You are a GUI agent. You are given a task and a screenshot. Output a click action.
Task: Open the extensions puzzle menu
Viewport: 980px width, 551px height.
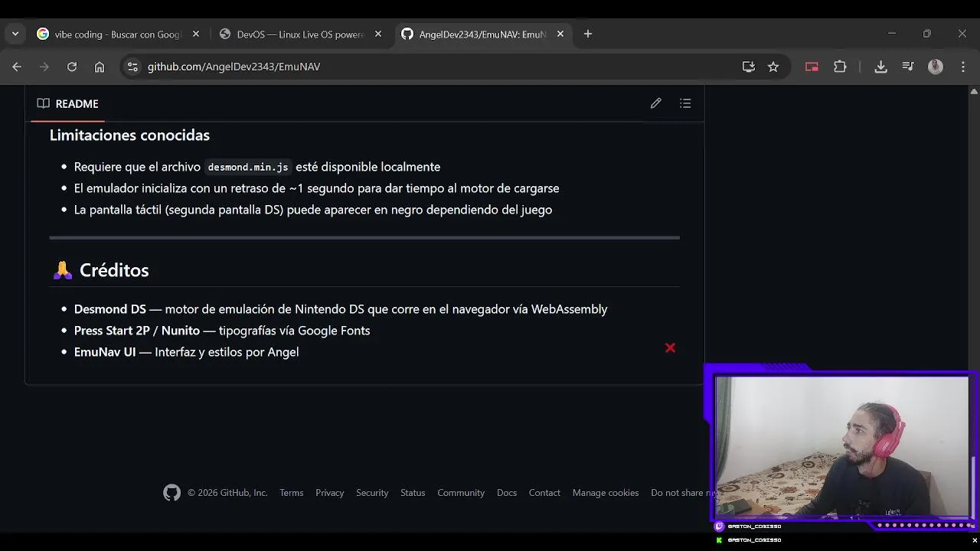tap(840, 67)
